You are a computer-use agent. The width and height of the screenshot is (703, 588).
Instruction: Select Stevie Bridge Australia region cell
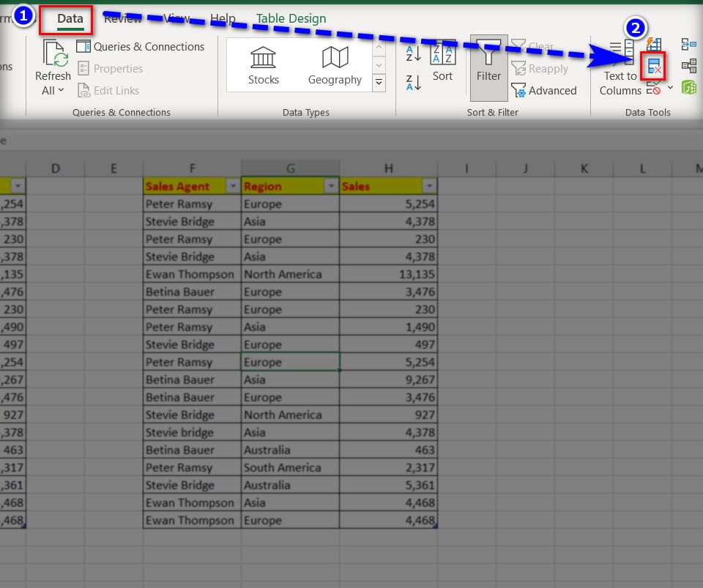(290, 485)
